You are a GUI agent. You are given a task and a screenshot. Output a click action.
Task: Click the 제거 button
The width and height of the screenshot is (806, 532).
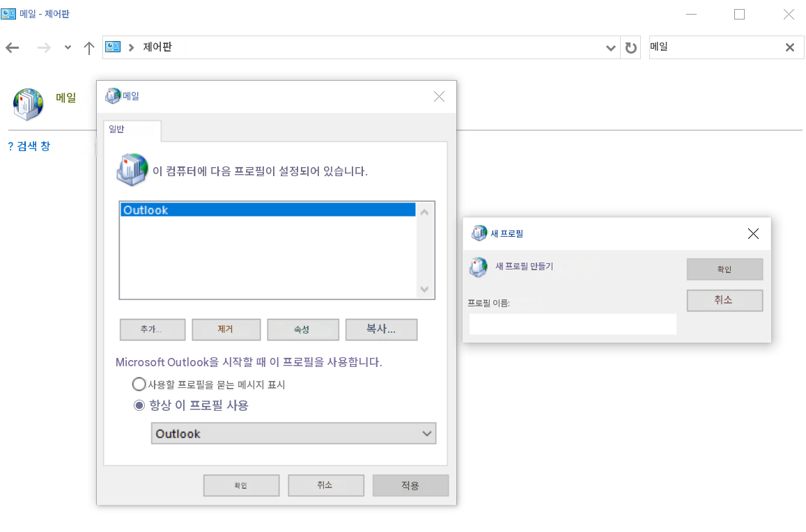pos(226,329)
